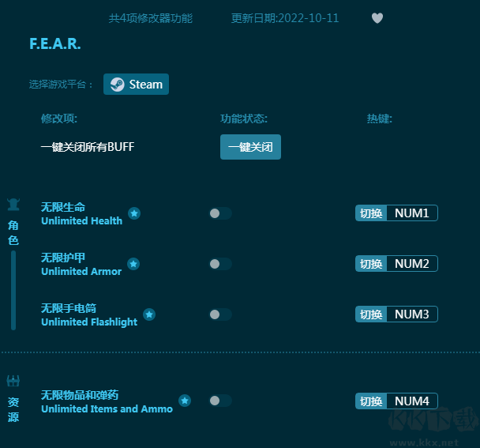Click the star beside Unlimited Items and Ammo
480x448 pixels.
[x=185, y=401]
